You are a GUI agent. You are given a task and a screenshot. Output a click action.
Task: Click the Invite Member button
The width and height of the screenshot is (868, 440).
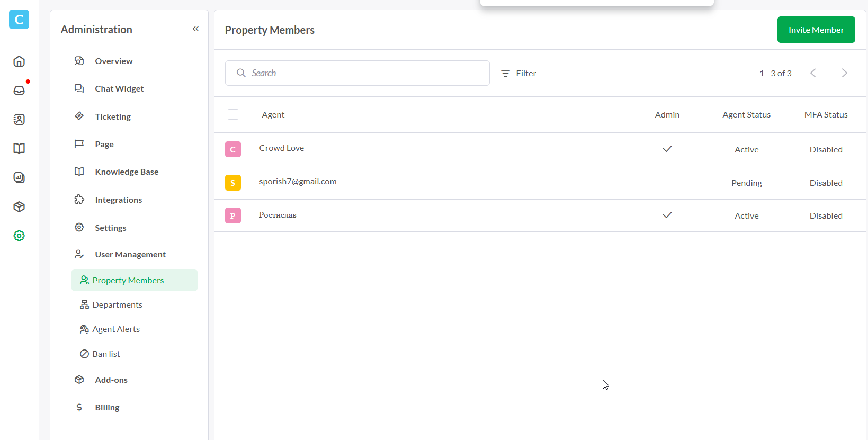(x=816, y=30)
